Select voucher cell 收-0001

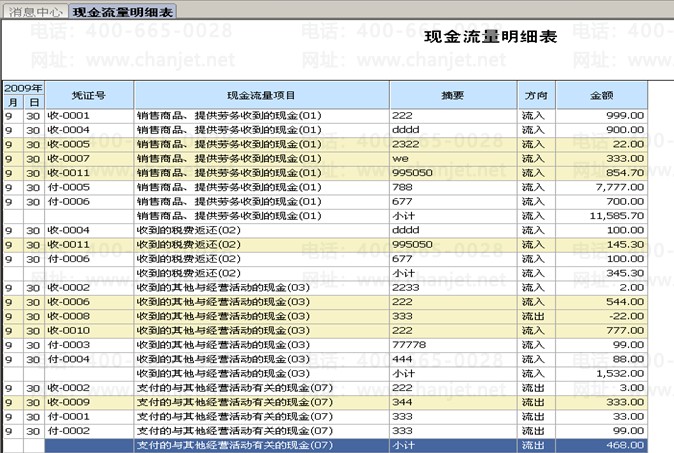(x=89, y=116)
